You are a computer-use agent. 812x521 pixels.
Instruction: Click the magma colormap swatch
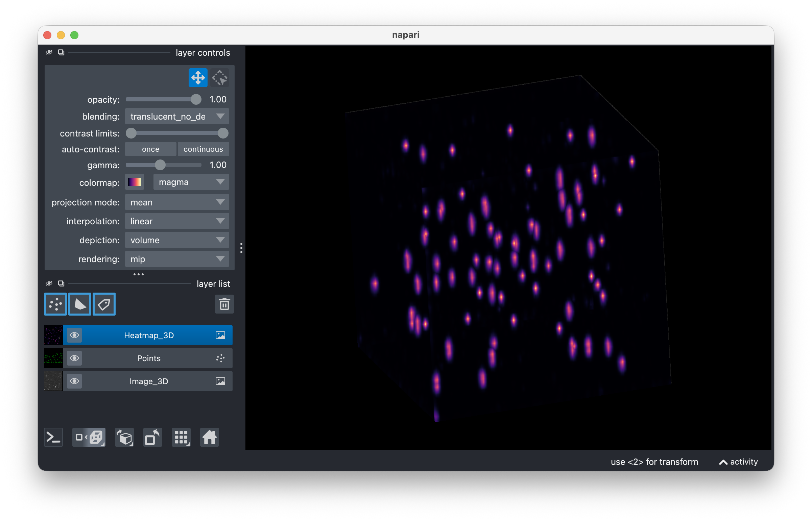coord(134,182)
